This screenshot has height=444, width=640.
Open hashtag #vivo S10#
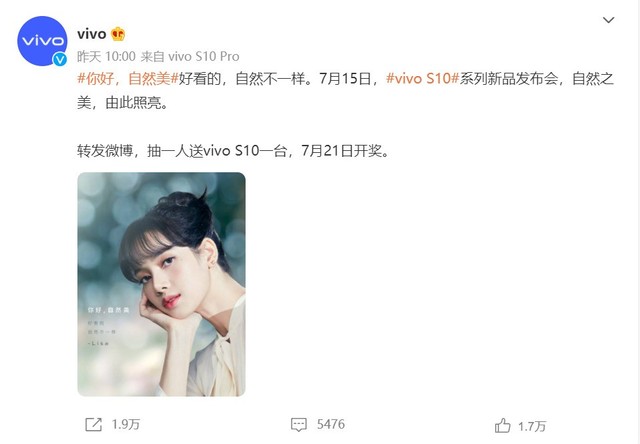(x=422, y=78)
